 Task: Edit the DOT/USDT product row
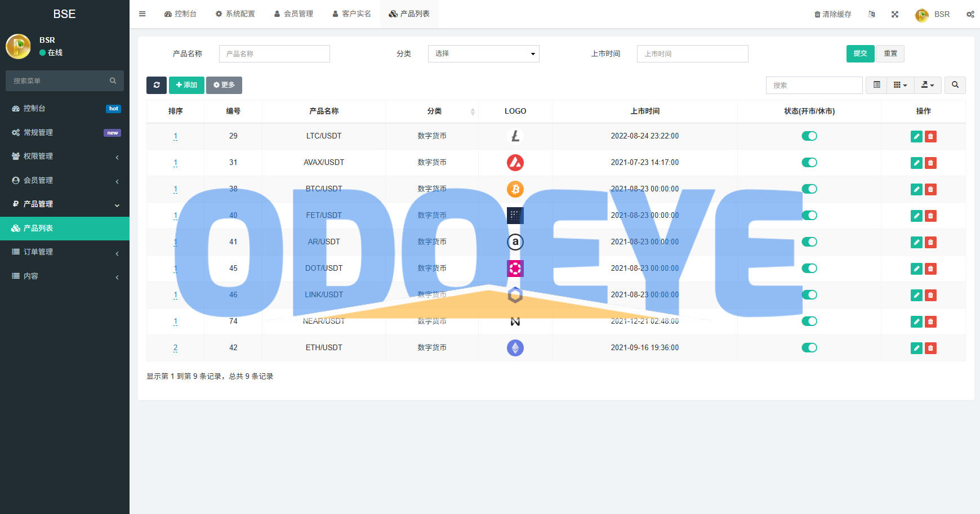916,269
